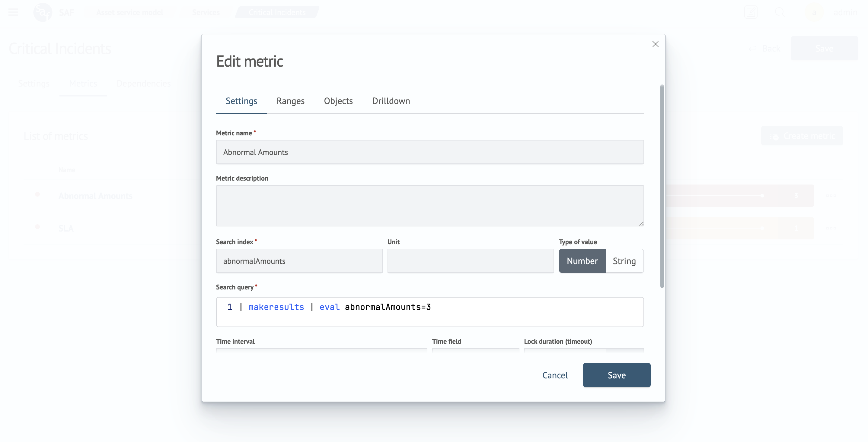The image size is (868, 442).
Task: Open Abnormal Amounts metric in list
Action: coord(95,196)
